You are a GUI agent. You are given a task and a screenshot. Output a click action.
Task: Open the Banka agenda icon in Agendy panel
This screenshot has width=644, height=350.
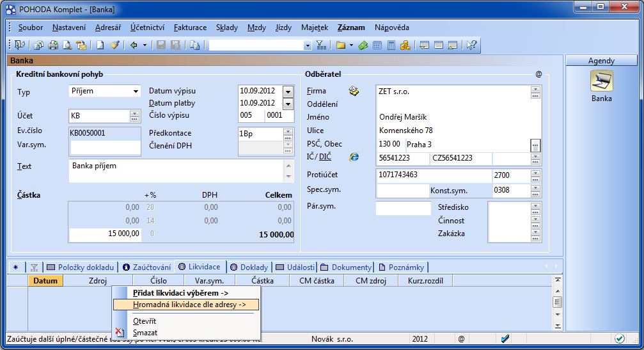click(602, 81)
